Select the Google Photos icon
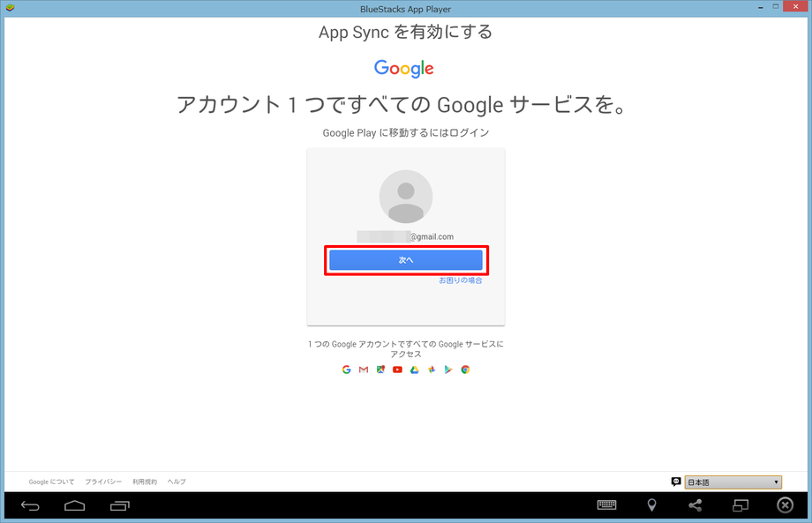812x523 pixels. point(432,369)
